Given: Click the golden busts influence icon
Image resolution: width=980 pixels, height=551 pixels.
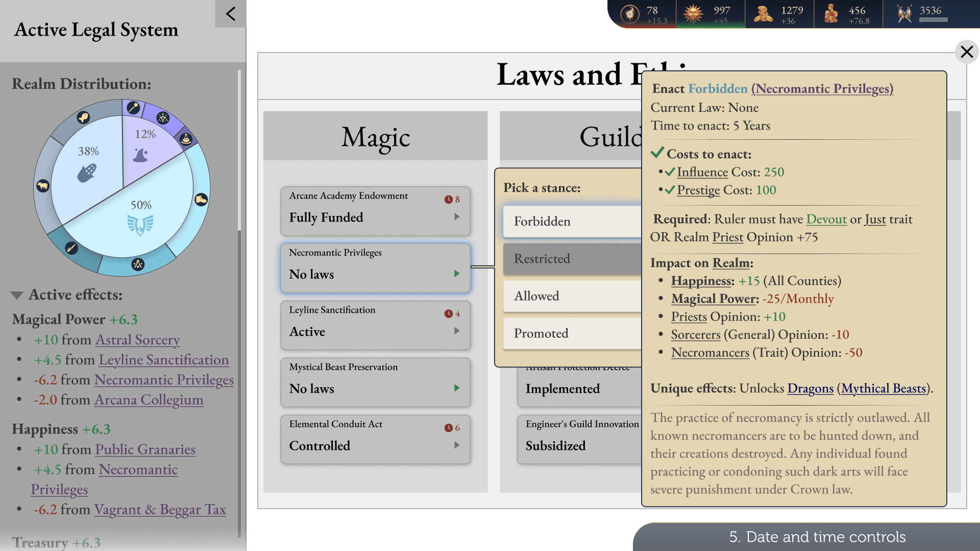Looking at the screenshot, I should click(831, 14).
